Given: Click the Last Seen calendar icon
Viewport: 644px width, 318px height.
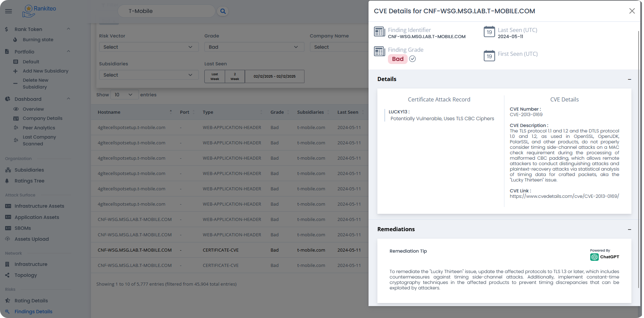Looking at the screenshot, I should coord(489,32).
